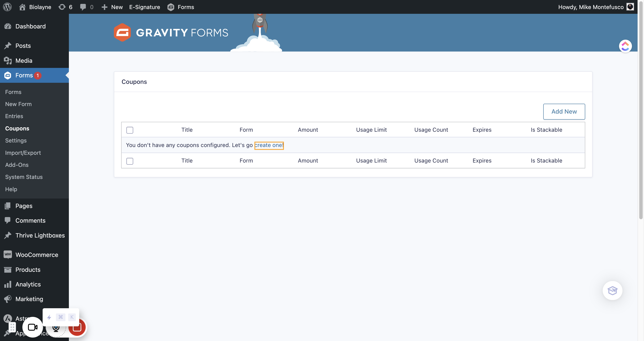The width and height of the screenshot is (644, 341).
Task: Open the Gravity Forms icon in admin bar
Action: [x=171, y=7]
